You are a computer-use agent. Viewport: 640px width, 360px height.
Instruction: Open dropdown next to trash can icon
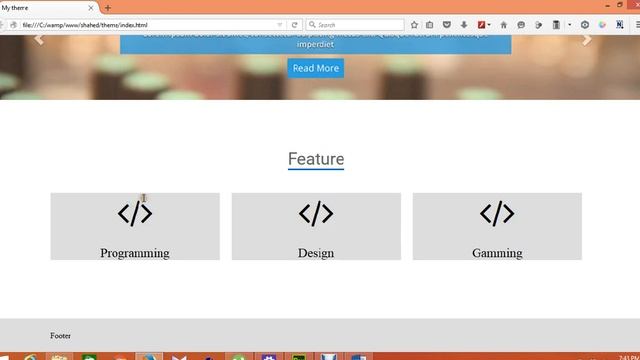point(569,25)
